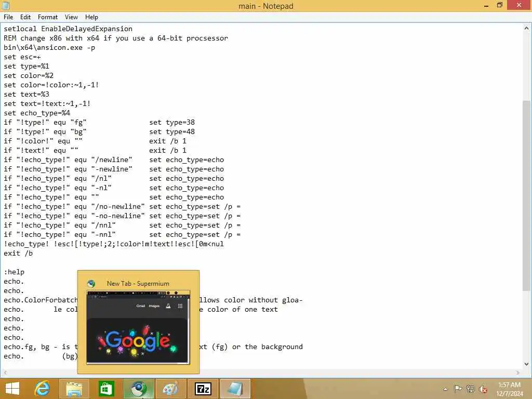The height and width of the screenshot is (399, 532).
Task: Click the text "-newline" in the code
Action: click(x=112, y=169)
